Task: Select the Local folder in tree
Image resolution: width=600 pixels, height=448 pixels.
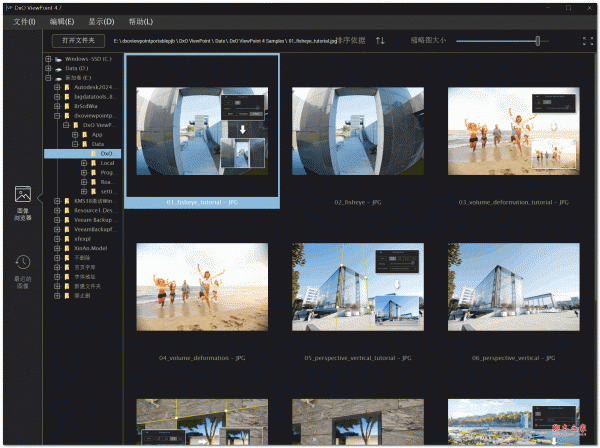Action: (107, 163)
